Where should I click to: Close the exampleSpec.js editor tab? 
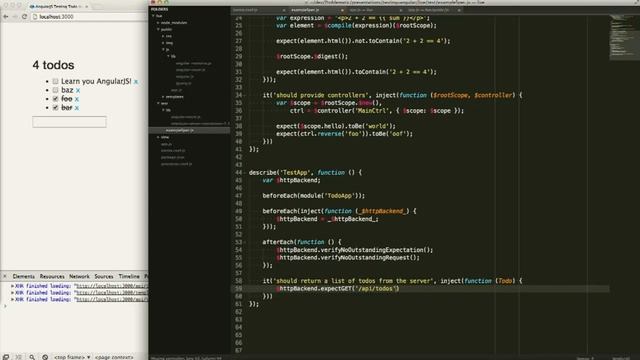[342, 10]
